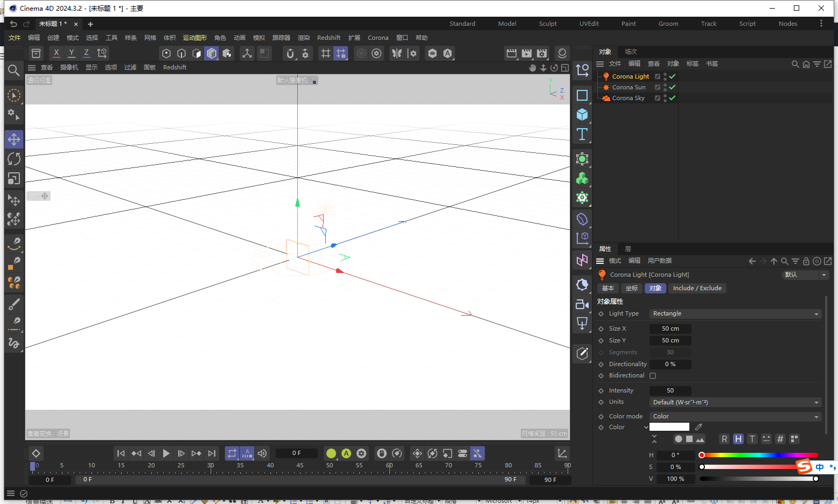Click the Undo arrow
This screenshot has width=838, height=504.
pyautogui.click(x=13, y=24)
